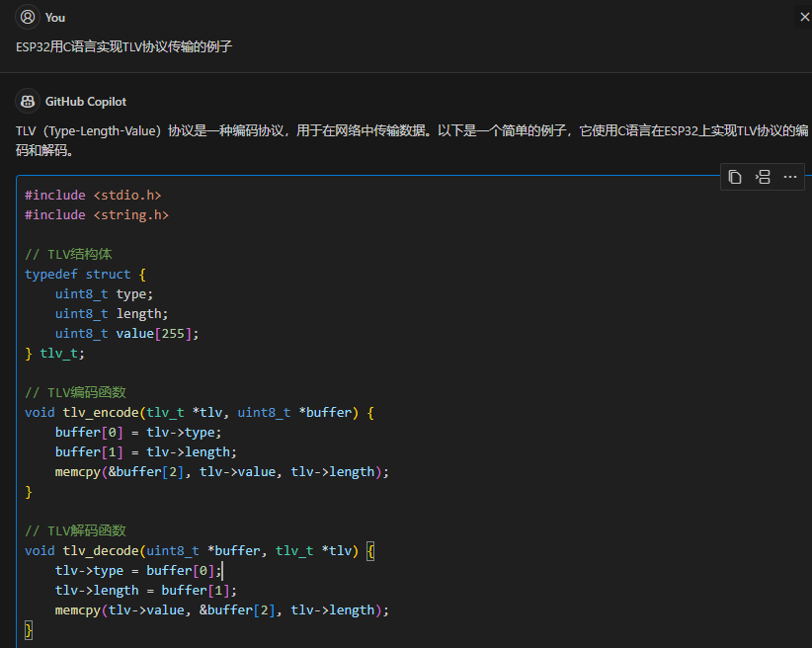The width and height of the screenshot is (812, 648).
Task: Click the "uint8_t type;" struct member line
Action: pos(104,294)
